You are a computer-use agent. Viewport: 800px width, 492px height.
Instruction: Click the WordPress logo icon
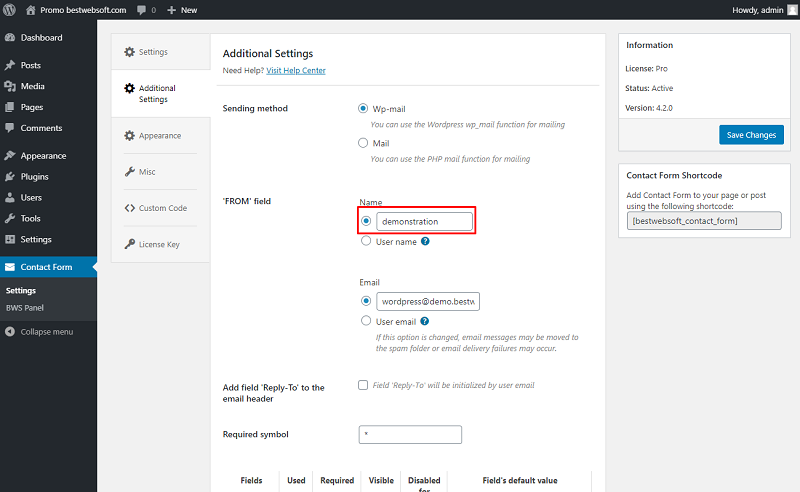point(9,10)
